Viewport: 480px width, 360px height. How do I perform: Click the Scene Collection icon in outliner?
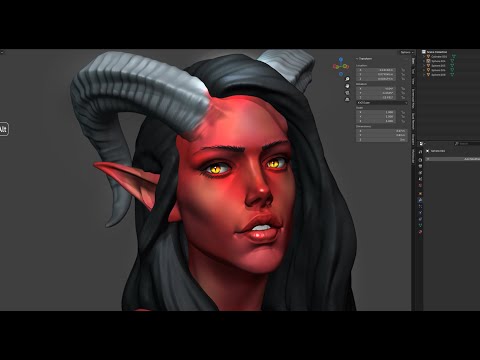pyautogui.click(x=424, y=52)
